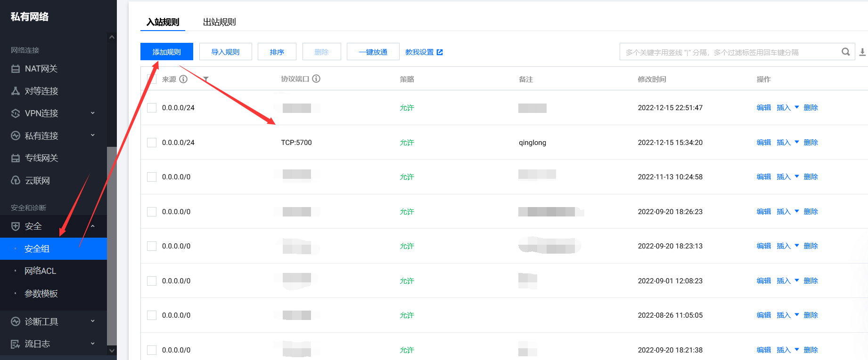This screenshot has width=868, height=360.
Task: Check the row with TCP:5700 qinglong
Action: coord(152,143)
